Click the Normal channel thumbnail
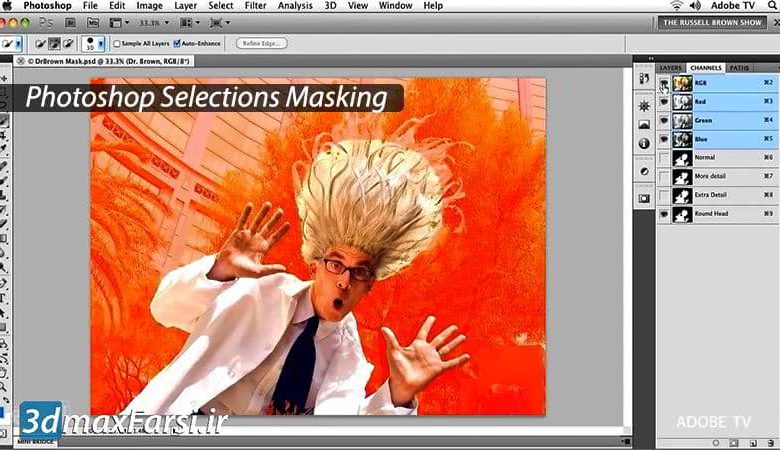 [682, 158]
